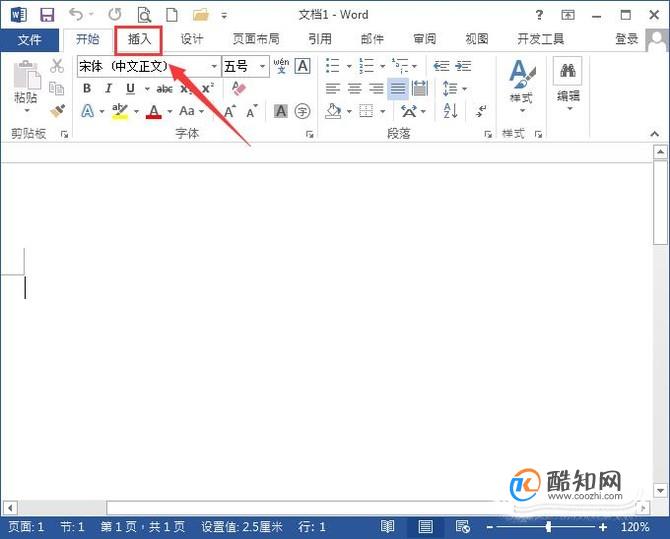Center align text

click(354, 88)
